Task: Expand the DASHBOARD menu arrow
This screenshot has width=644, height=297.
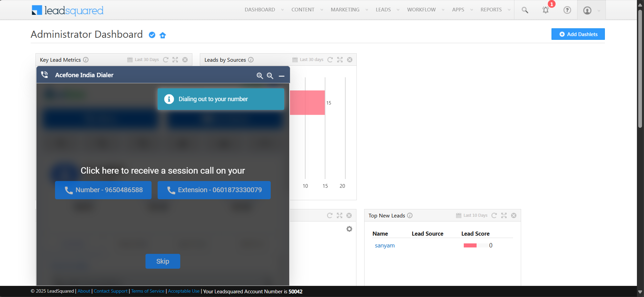Action: pos(283,10)
